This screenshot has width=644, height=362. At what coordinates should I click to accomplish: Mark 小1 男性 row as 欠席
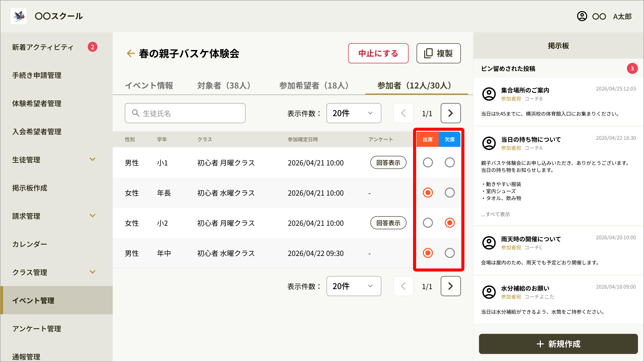[x=450, y=162]
